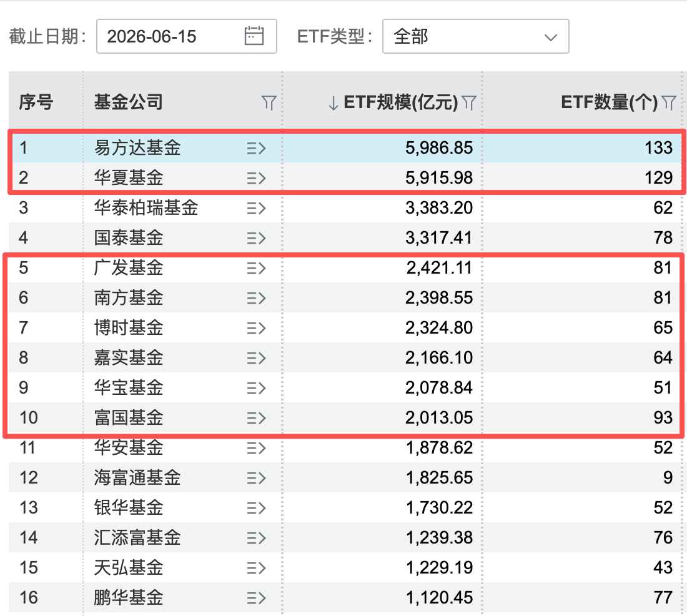Screen dimensions: 687x616
Task: Click ETF count 129 for 华夏基金
Action: click(x=658, y=177)
